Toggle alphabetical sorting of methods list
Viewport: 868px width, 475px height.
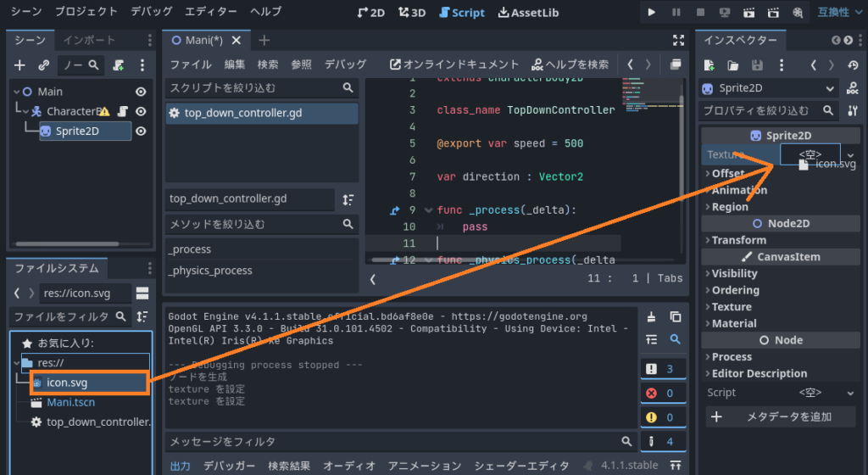click(x=348, y=199)
